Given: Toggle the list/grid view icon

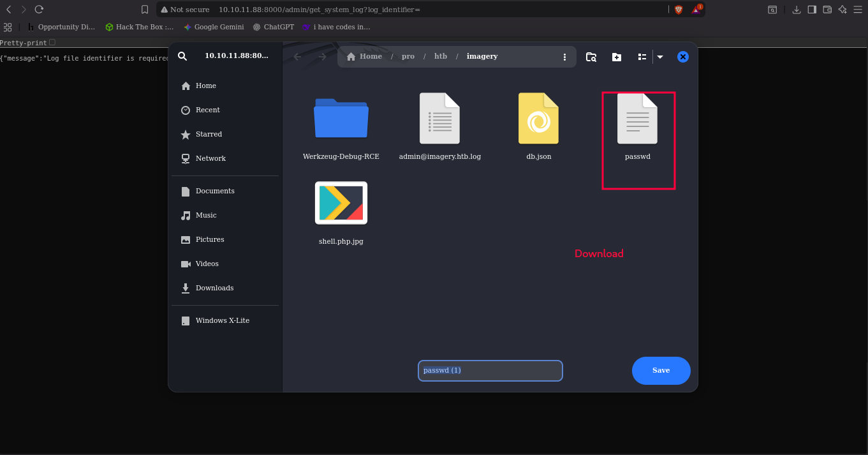Looking at the screenshot, I should coord(642,57).
